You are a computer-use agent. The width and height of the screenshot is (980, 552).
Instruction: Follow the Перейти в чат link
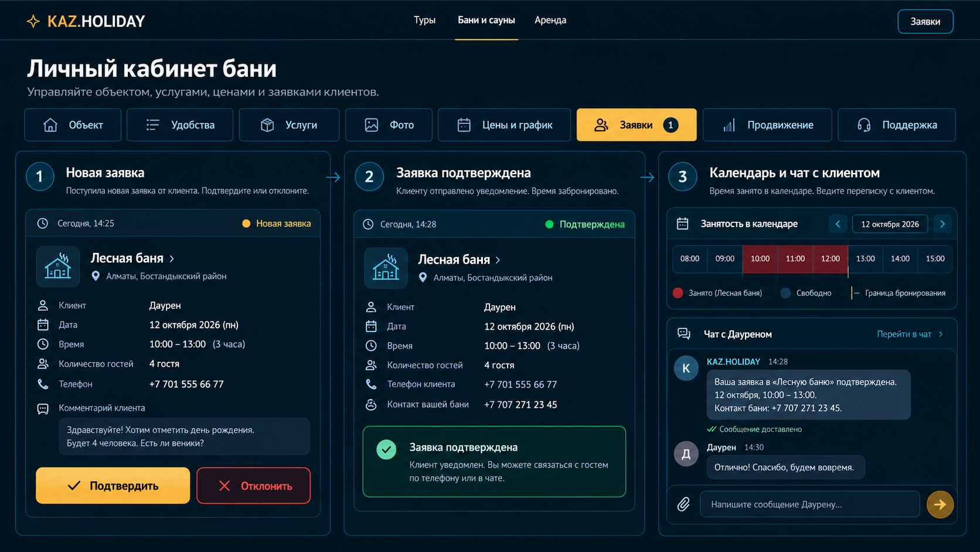[910, 334]
